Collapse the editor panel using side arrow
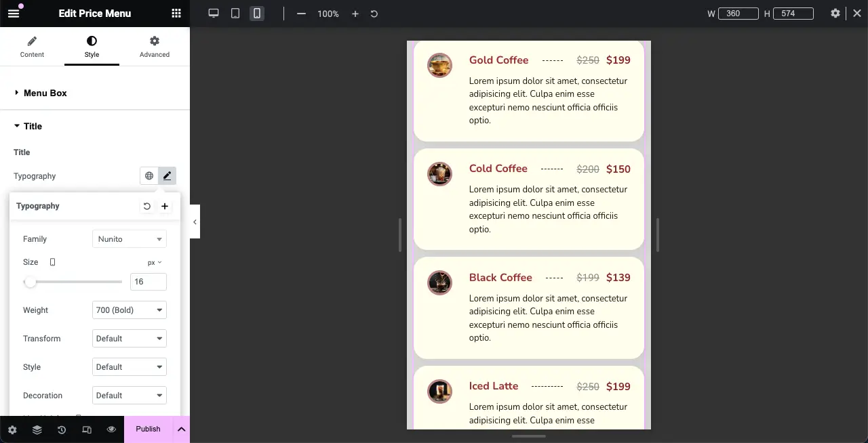Image resolution: width=868 pixels, height=443 pixels. point(195,221)
